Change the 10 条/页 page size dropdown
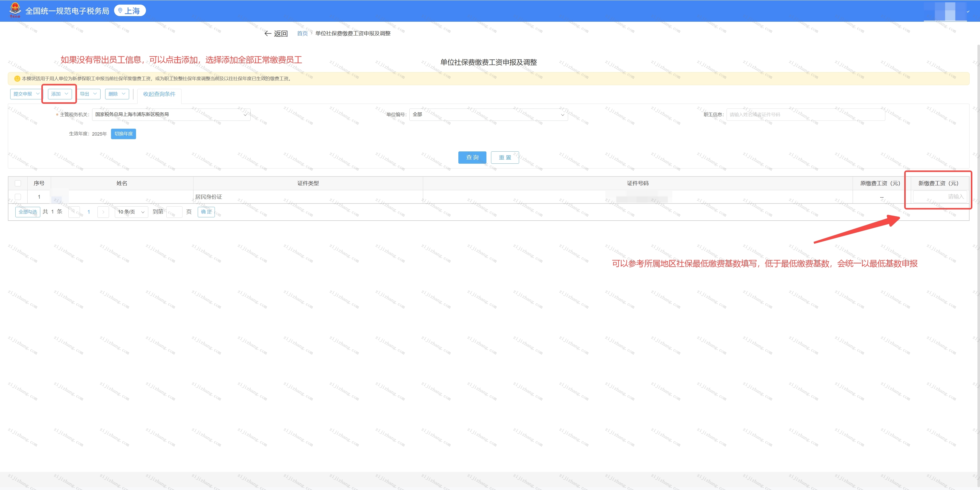Viewport: 980px width, 490px height. pyautogui.click(x=131, y=212)
